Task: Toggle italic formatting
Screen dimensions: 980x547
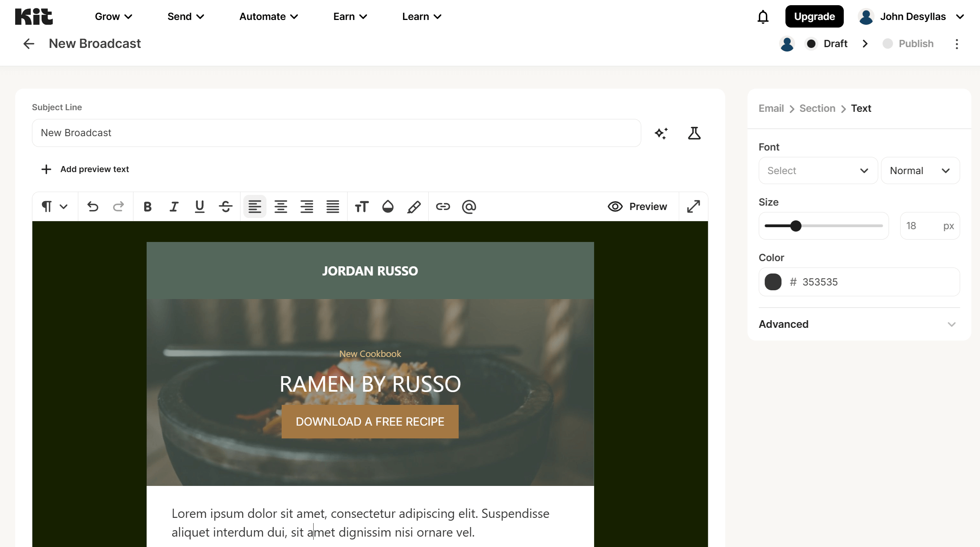Action: [x=173, y=206]
